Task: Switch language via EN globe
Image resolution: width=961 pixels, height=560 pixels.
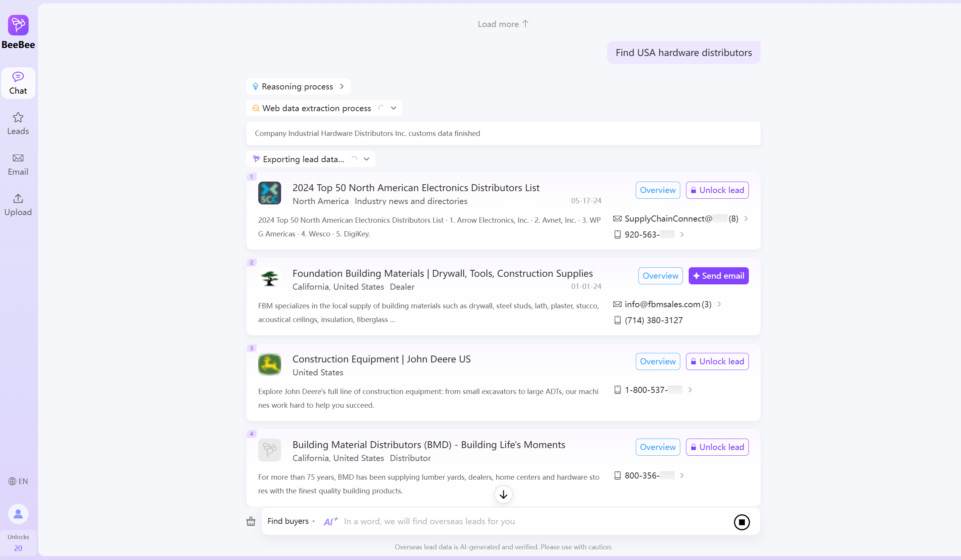Action: tap(18, 481)
